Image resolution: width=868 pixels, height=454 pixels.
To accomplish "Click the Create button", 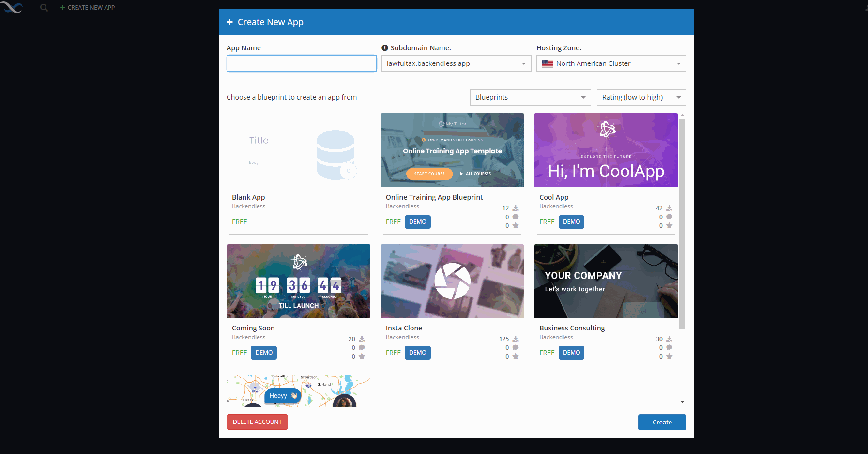I will point(662,422).
